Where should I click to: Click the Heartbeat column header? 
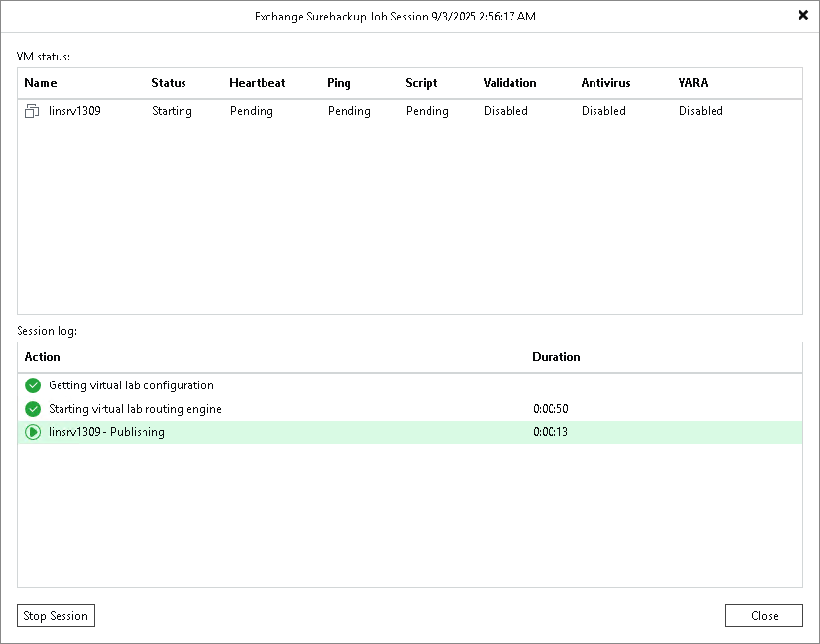[x=258, y=83]
